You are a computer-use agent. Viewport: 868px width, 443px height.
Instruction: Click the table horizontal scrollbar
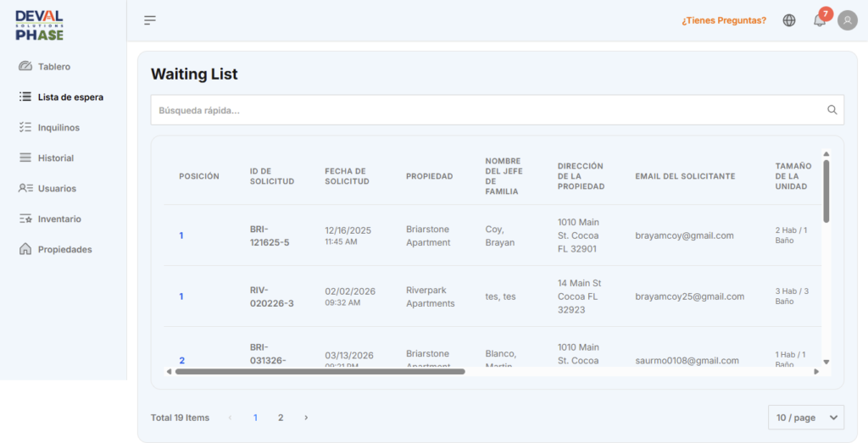point(320,371)
